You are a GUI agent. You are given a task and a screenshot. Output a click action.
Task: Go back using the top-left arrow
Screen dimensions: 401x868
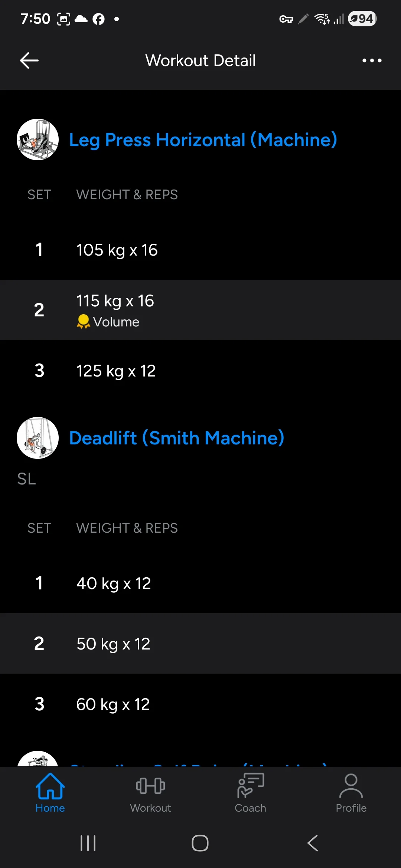pos(29,60)
